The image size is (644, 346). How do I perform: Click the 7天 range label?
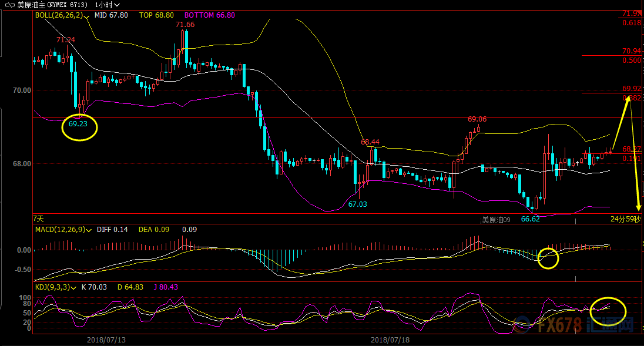(x=39, y=218)
